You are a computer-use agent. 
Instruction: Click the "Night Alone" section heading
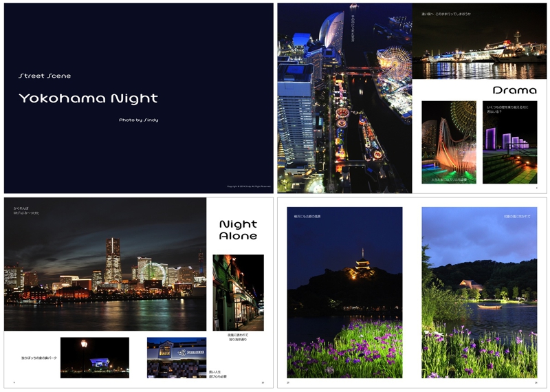click(238, 230)
